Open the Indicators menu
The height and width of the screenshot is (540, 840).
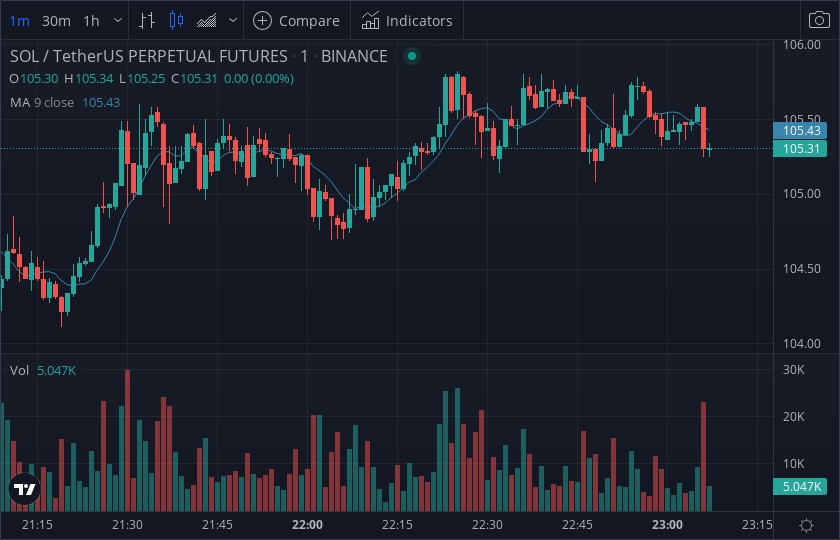coord(407,21)
